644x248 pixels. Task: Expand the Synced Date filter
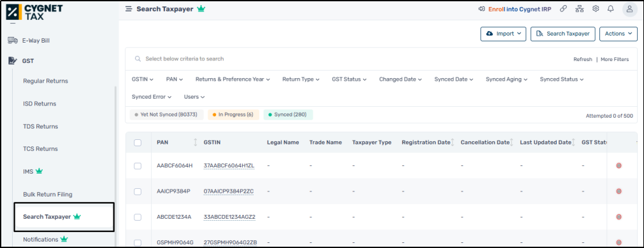[454, 79]
